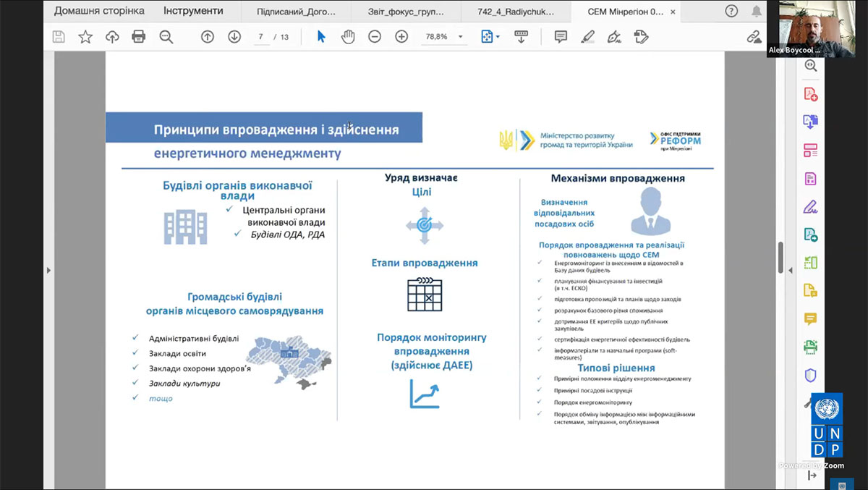This screenshot has height=490, width=868.
Task: Expand the left navigation pane arrow
Action: (48, 270)
